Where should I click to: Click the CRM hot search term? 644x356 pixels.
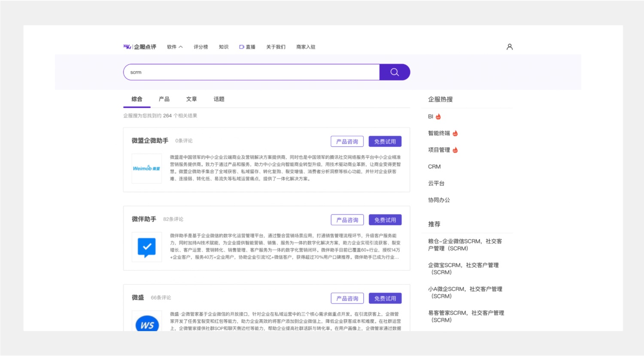[x=434, y=167]
